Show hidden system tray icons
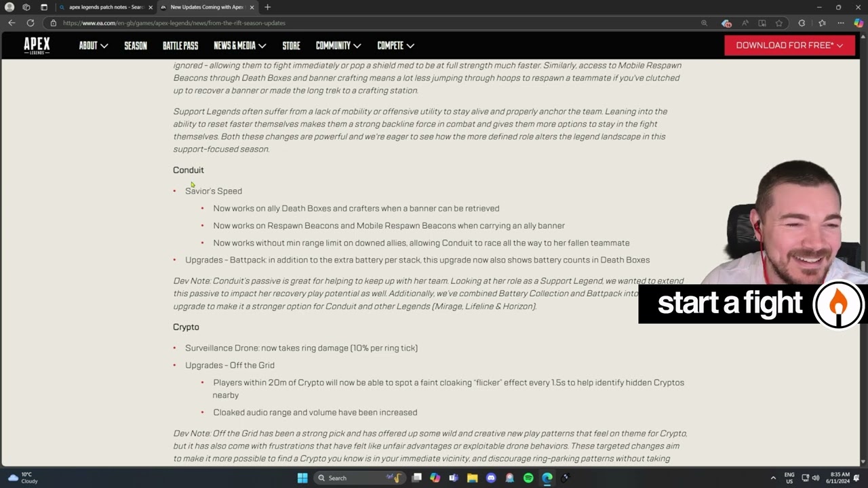Screen dimensions: 868x488 pos(773,478)
